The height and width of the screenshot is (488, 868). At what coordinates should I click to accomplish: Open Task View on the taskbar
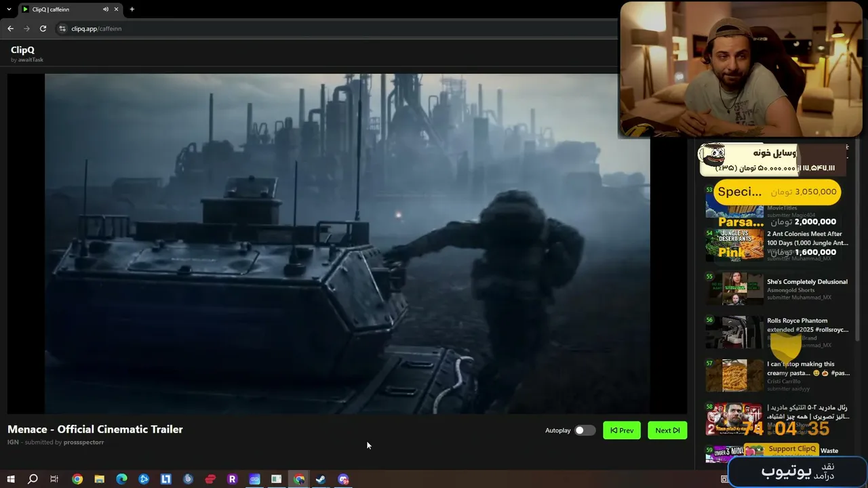(x=54, y=479)
